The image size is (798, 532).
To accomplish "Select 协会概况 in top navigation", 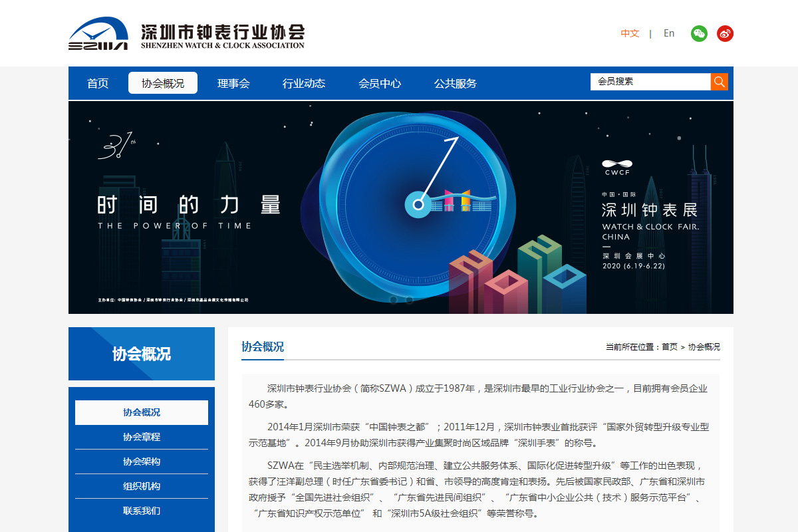I will coord(163,83).
